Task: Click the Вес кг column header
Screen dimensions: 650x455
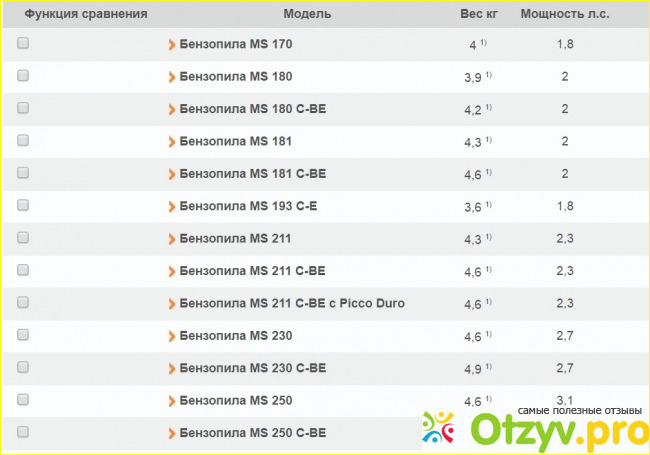Action: 479,14
